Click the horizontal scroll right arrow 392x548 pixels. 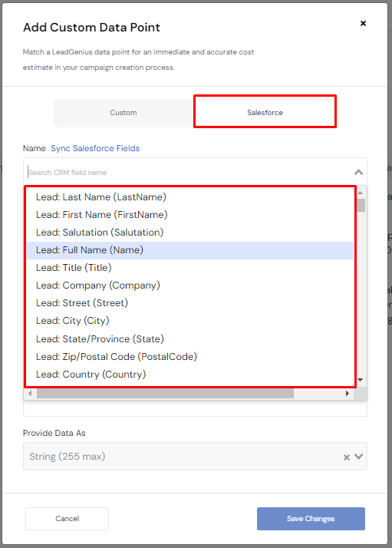coord(348,394)
